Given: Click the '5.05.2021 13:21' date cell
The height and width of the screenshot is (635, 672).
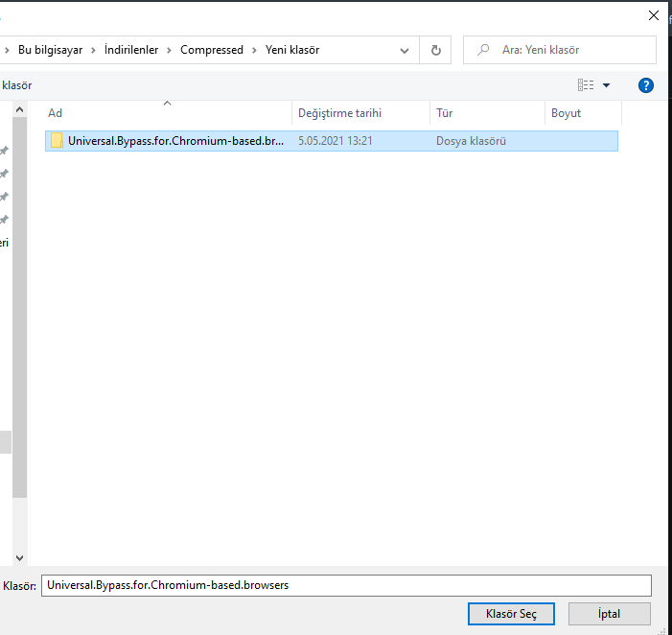Looking at the screenshot, I should tap(335, 141).
